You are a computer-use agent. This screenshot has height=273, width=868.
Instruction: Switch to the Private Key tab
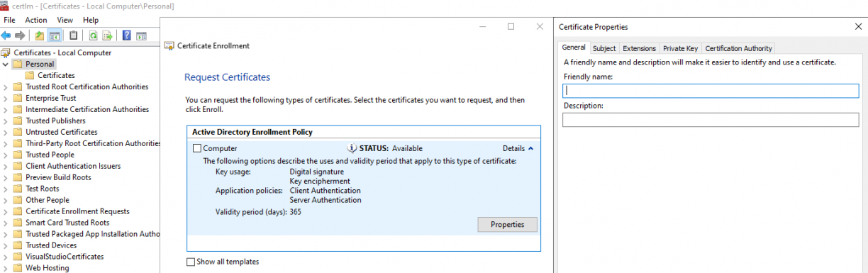[680, 48]
